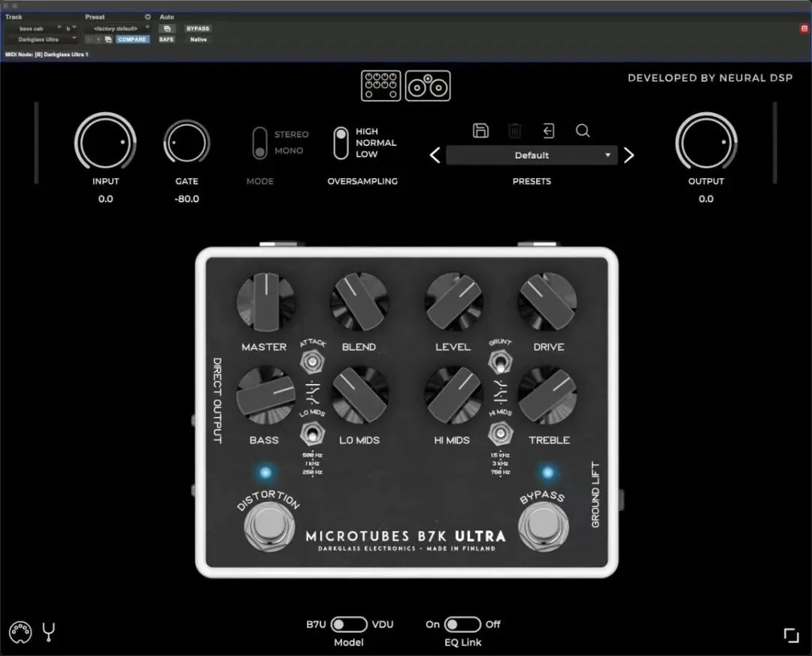Viewport: 812px width, 656px height.
Task: Flip the Grunt toggle switch
Action: tap(500, 361)
